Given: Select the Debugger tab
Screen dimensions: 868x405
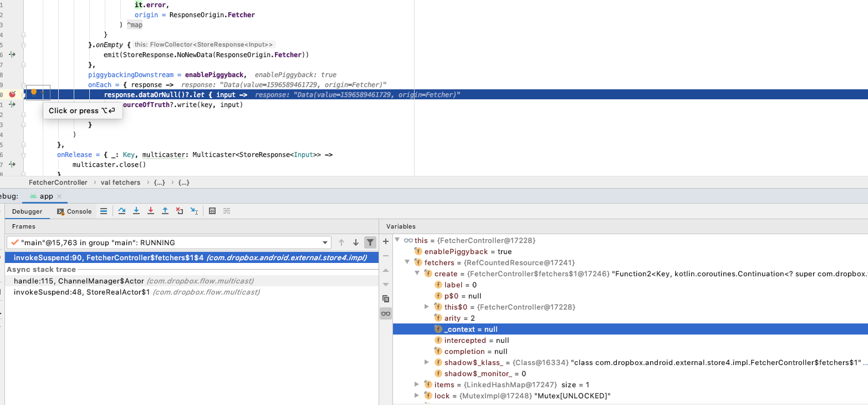Looking at the screenshot, I should [28, 211].
